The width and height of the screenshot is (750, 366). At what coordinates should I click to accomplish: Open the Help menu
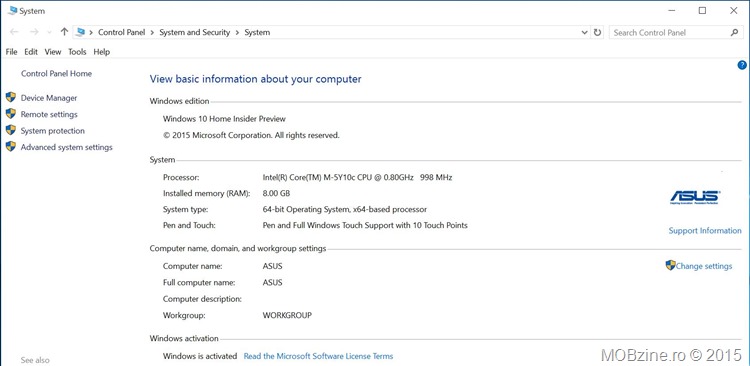[x=101, y=52]
